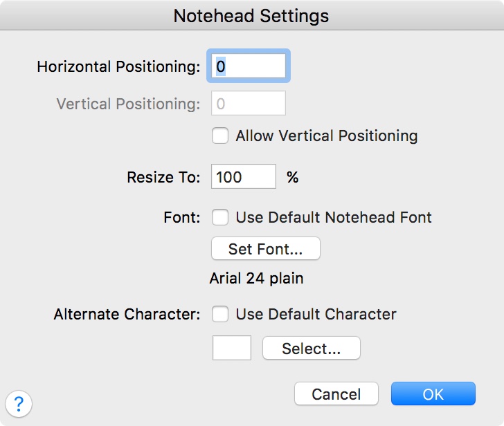Click the Font label text
504x426 pixels.
pyautogui.click(x=182, y=218)
